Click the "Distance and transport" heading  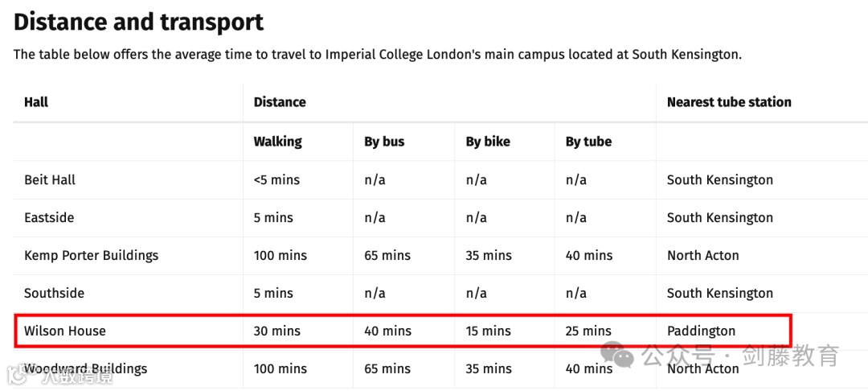[x=138, y=22]
